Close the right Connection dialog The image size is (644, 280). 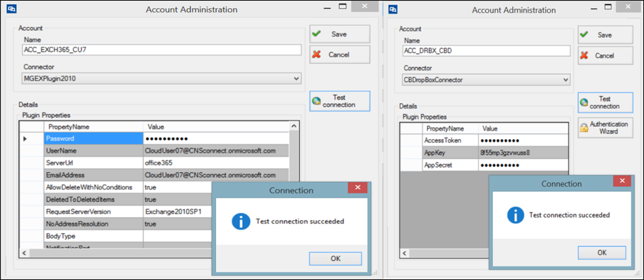[622, 181]
